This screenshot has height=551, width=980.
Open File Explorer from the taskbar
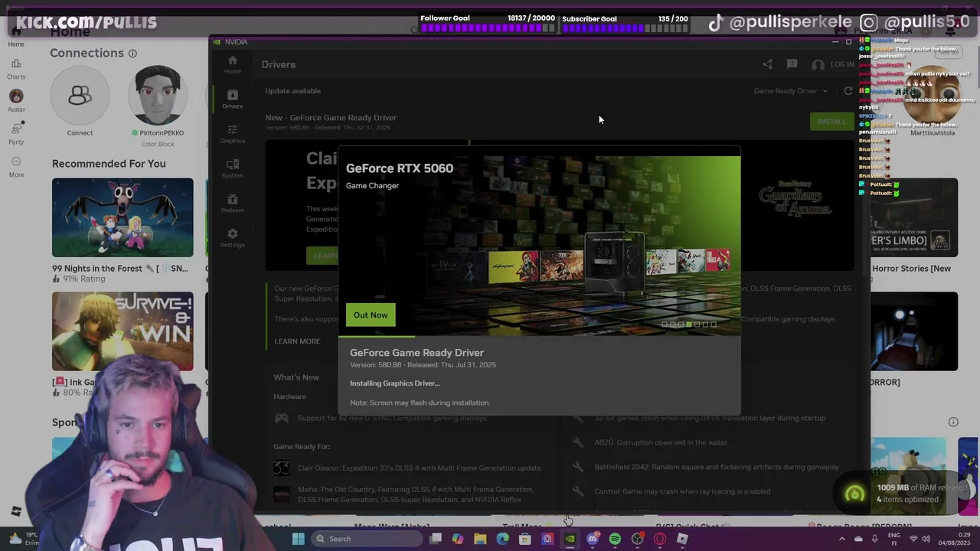[x=480, y=539]
